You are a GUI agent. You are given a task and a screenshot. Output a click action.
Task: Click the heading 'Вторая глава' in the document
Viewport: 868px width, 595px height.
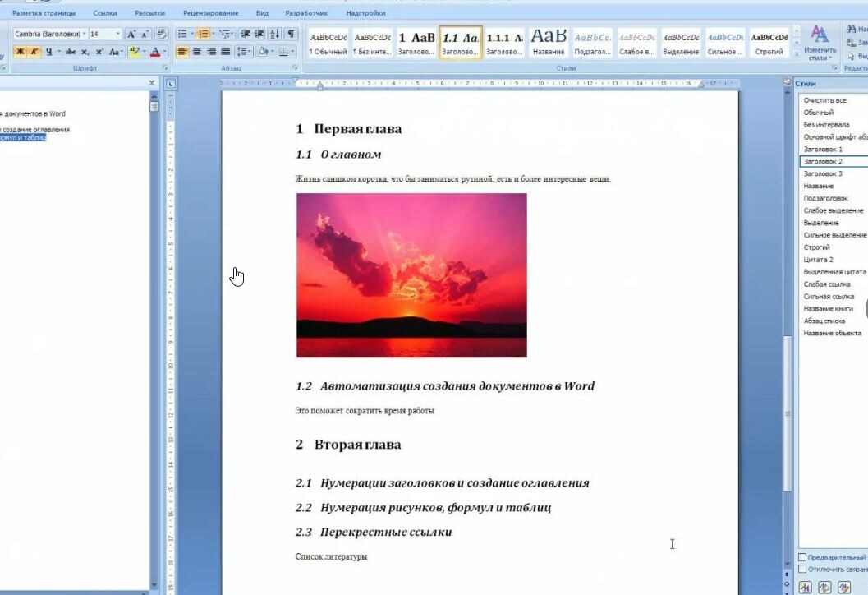[357, 445]
